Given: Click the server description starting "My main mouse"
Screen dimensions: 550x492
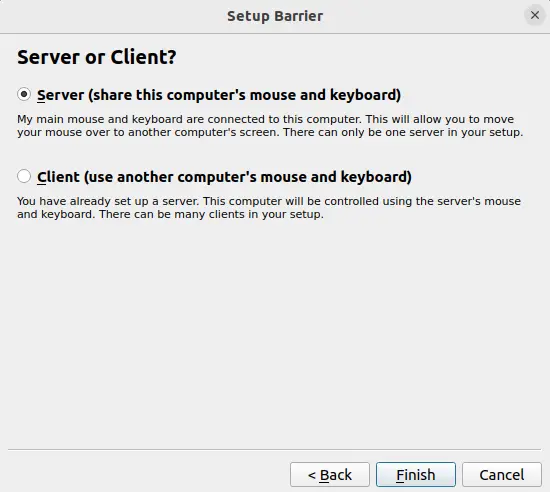Looking at the screenshot, I should (x=270, y=126).
